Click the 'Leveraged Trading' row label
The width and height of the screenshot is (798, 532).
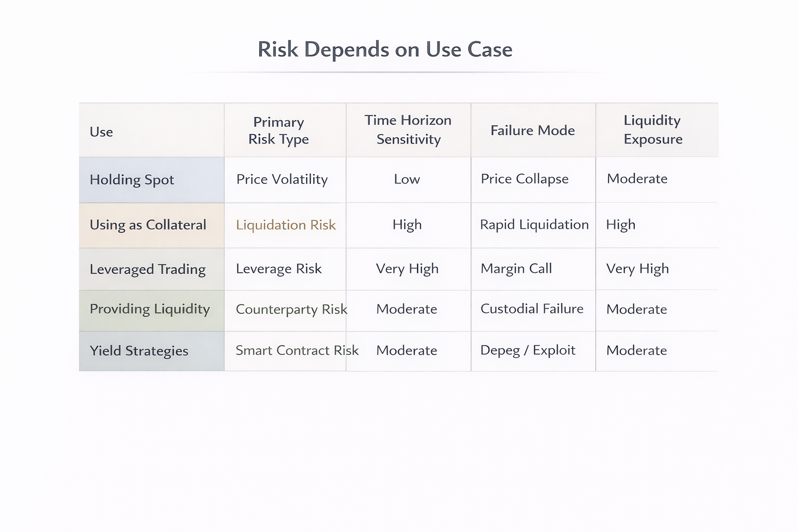pos(148,269)
